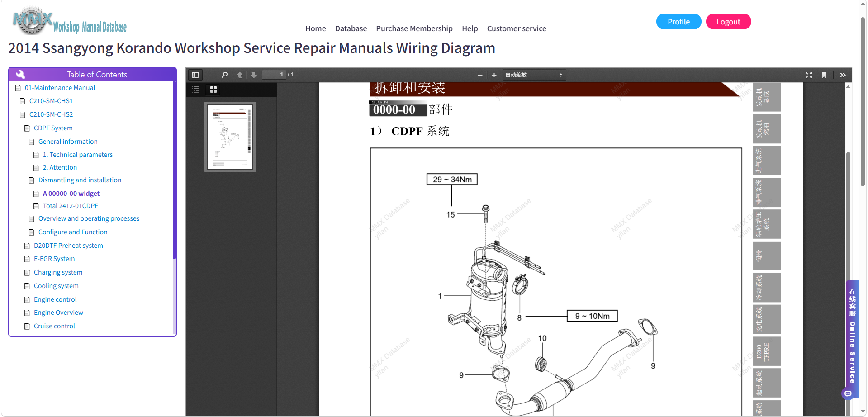
Task: Open Cooling system entry
Action: coord(56,286)
